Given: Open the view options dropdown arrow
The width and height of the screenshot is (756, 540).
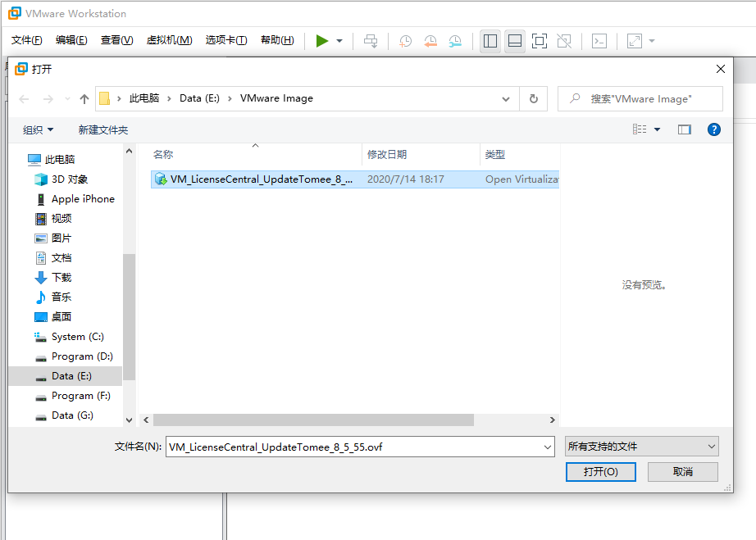Looking at the screenshot, I should 657,129.
